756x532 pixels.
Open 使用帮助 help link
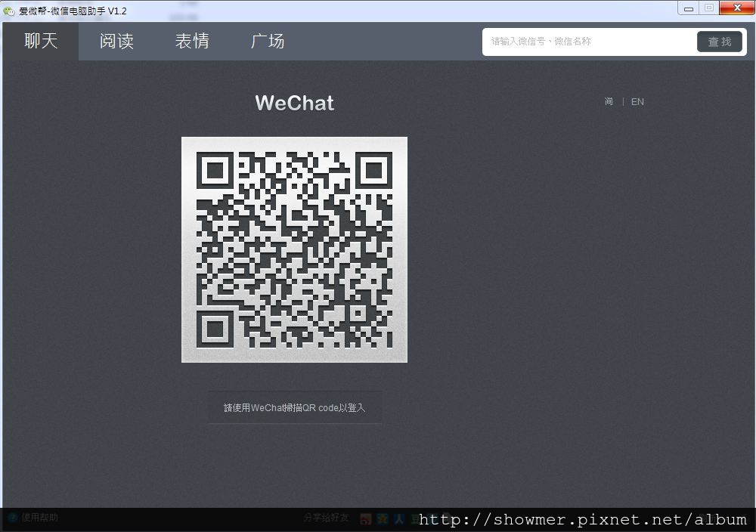coord(39,518)
